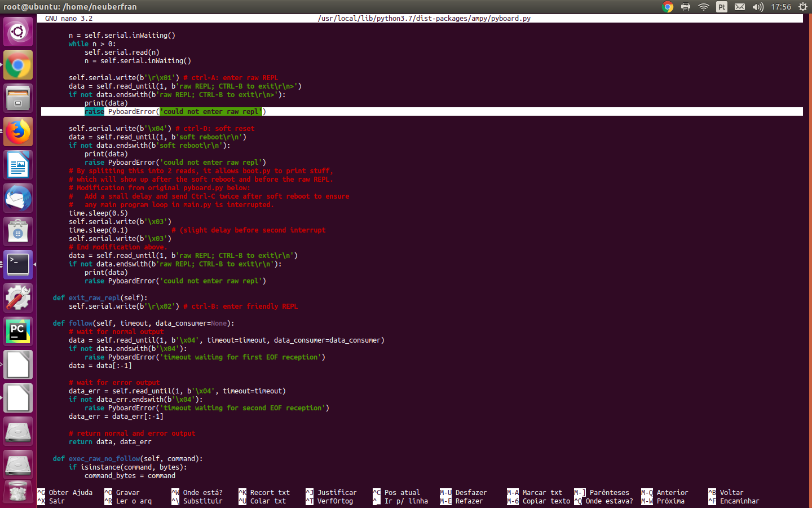Click the pyboard.py file path in nano header
This screenshot has height=508, width=812.
click(424, 19)
